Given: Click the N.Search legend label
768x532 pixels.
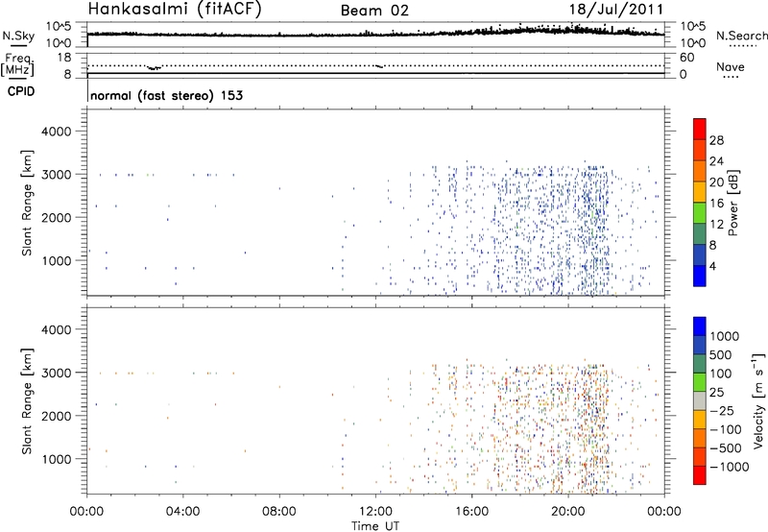Looking at the screenshot, I should click(x=741, y=36).
